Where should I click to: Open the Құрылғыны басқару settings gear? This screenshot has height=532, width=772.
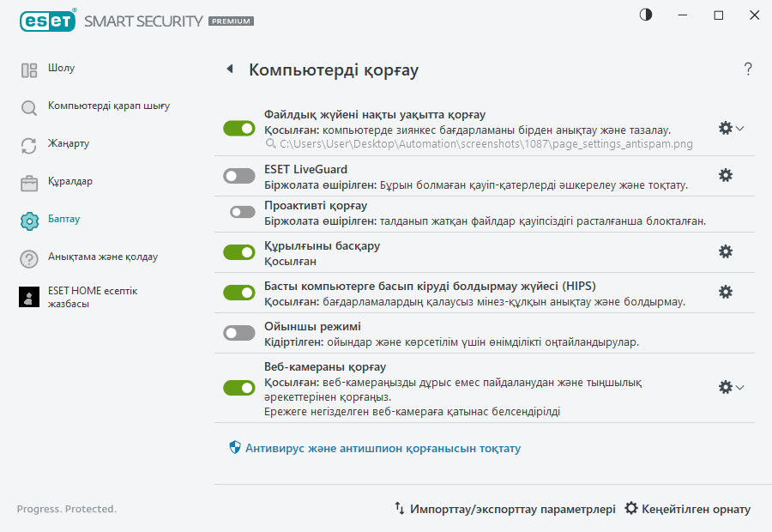[726, 251]
